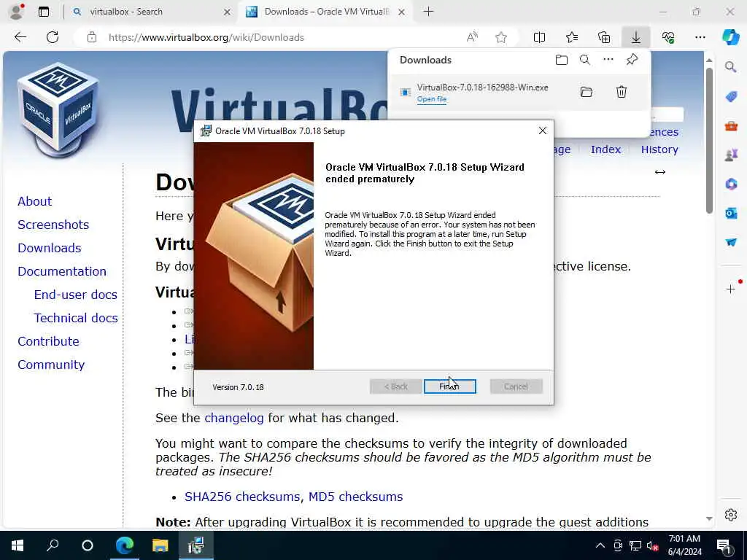
Task: Open Edge sidebar Search icon
Action: point(731,66)
